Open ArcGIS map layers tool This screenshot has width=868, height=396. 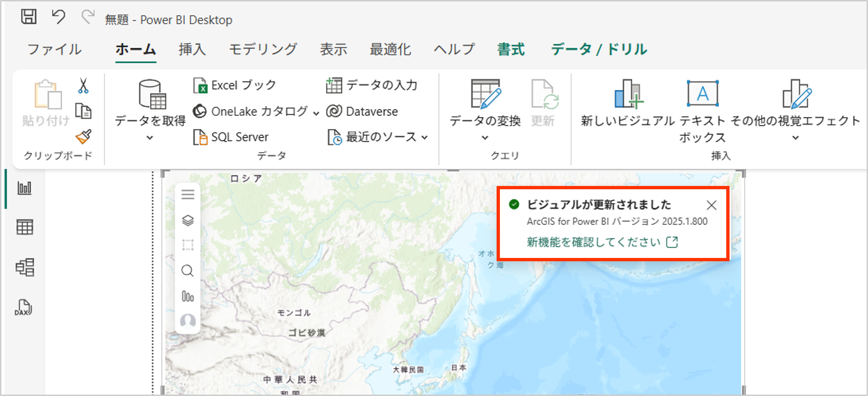coord(188,221)
